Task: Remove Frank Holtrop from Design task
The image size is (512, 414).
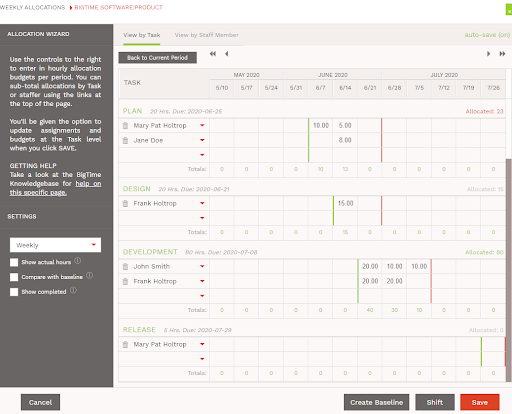Action: [x=125, y=203]
